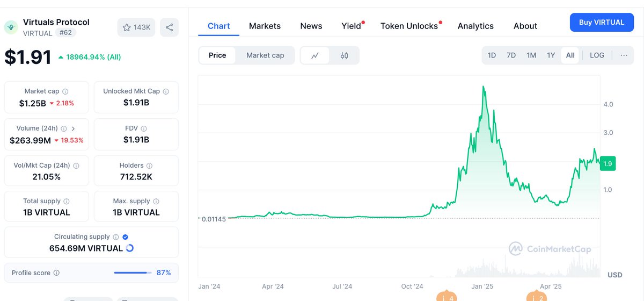Set chart range to 1M
Image resolution: width=644 pixels, height=301 pixels.
tap(531, 55)
